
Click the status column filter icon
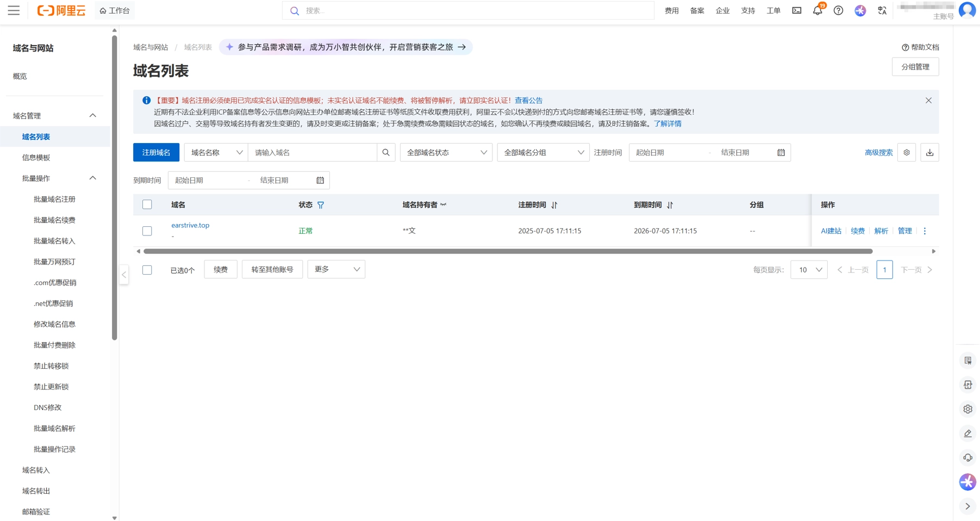point(321,205)
